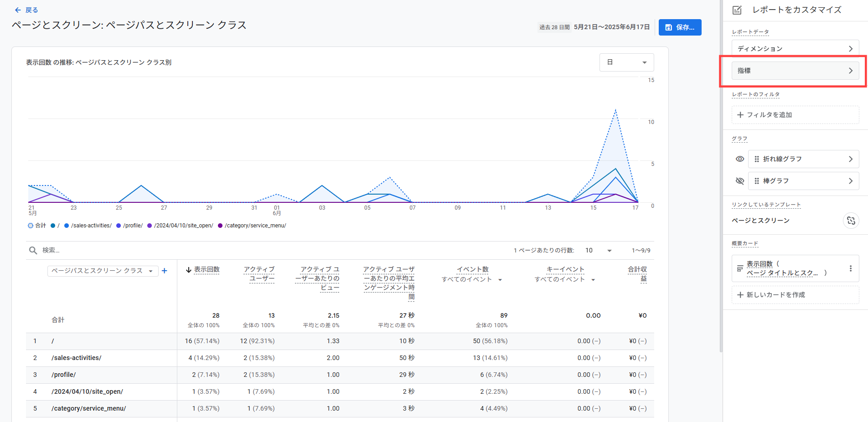Add a dimension with the blue plus icon
Image resolution: width=868 pixels, height=422 pixels.
(165, 271)
